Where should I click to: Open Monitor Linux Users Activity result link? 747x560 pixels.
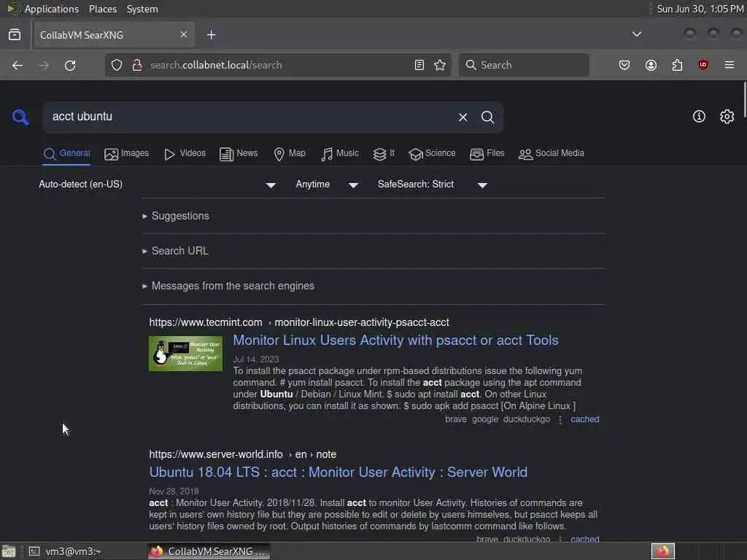pyautogui.click(x=395, y=340)
